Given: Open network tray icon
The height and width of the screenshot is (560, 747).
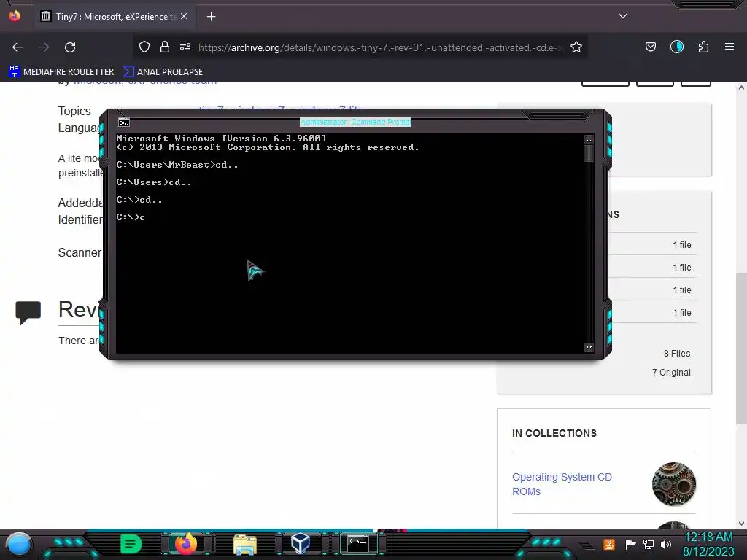Looking at the screenshot, I should [x=649, y=544].
